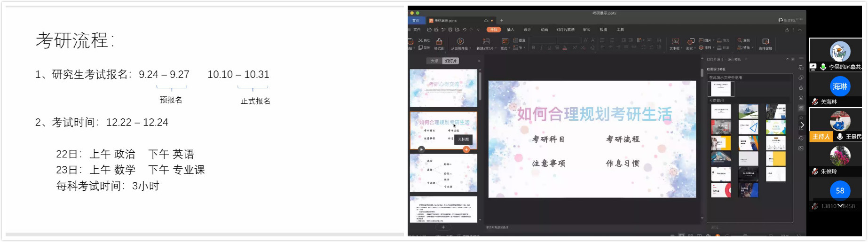Collapse the ribbon with the chevron
868x242 pixels.
pyautogui.click(x=799, y=30)
